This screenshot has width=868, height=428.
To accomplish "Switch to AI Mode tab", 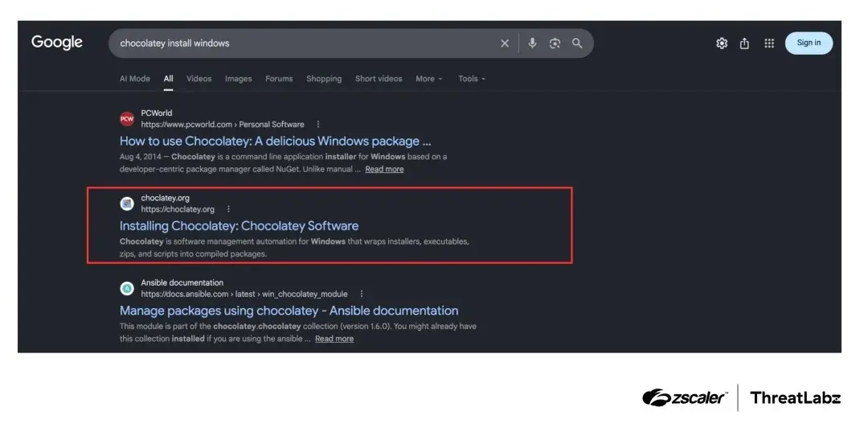I will tap(134, 79).
